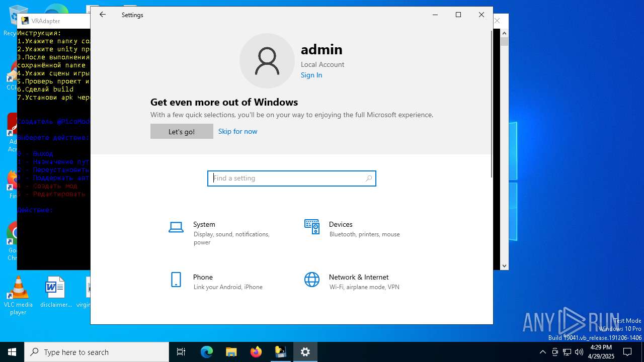Image resolution: width=644 pixels, height=362 pixels.
Task: Click the Settings title text
Action: 132,15
